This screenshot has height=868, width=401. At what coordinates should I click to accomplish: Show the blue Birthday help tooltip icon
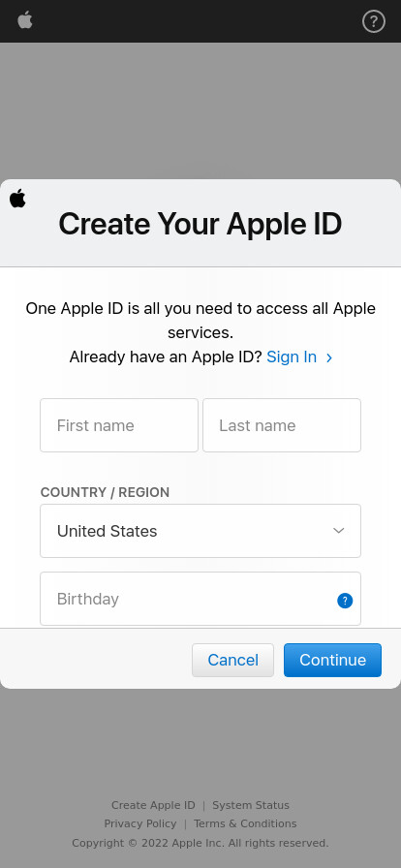pyautogui.click(x=345, y=601)
